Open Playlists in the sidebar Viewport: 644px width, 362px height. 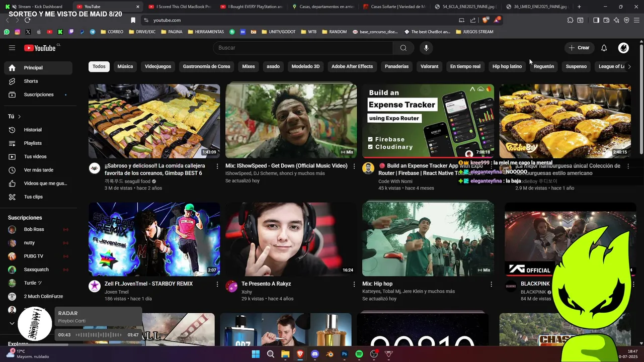(38, 143)
